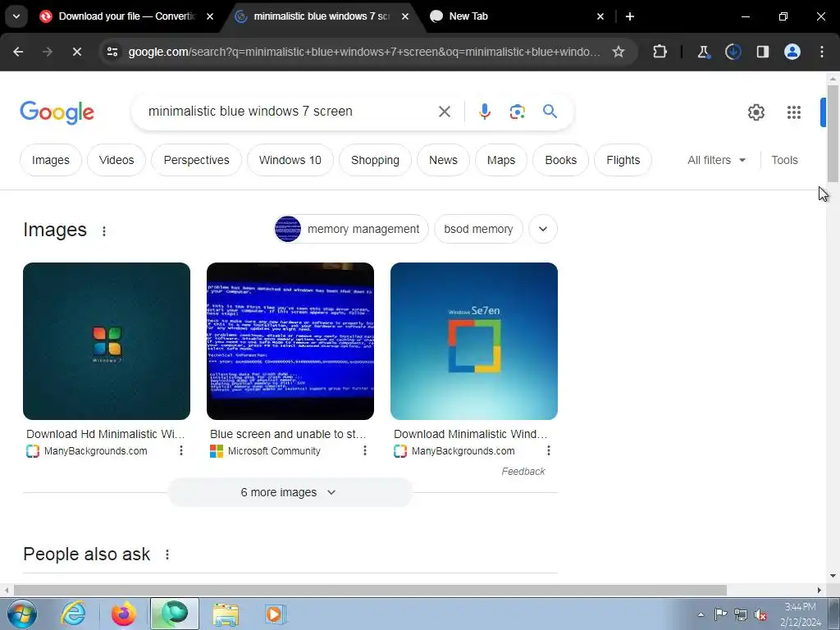Open more options for Microsoft Community result
This screenshot has width=840, height=630.
tap(365, 450)
